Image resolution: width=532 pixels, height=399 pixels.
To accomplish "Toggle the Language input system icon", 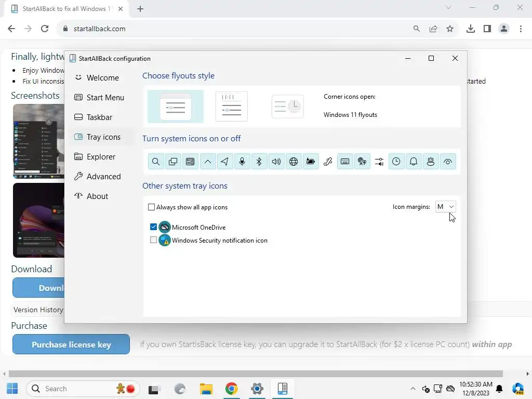I will 362,162.
